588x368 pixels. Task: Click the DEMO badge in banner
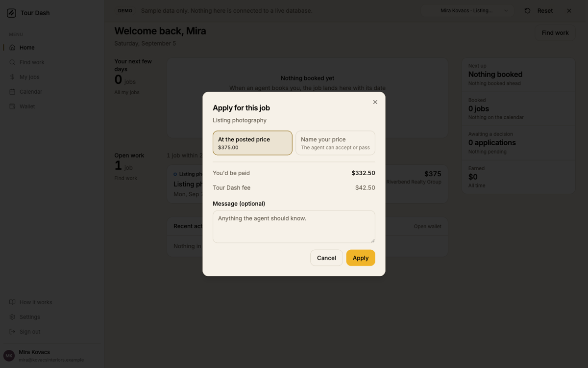pyautogui.click(x=125, y=11)
